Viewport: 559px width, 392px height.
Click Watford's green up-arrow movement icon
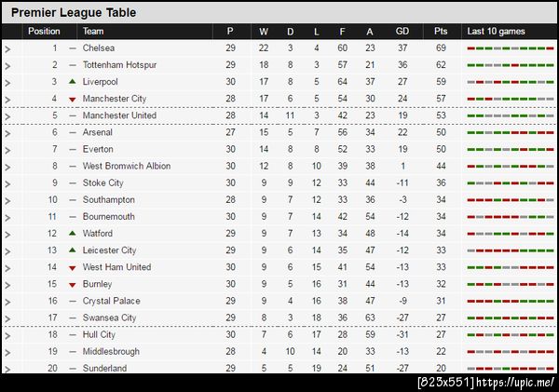tap(72, 233)
